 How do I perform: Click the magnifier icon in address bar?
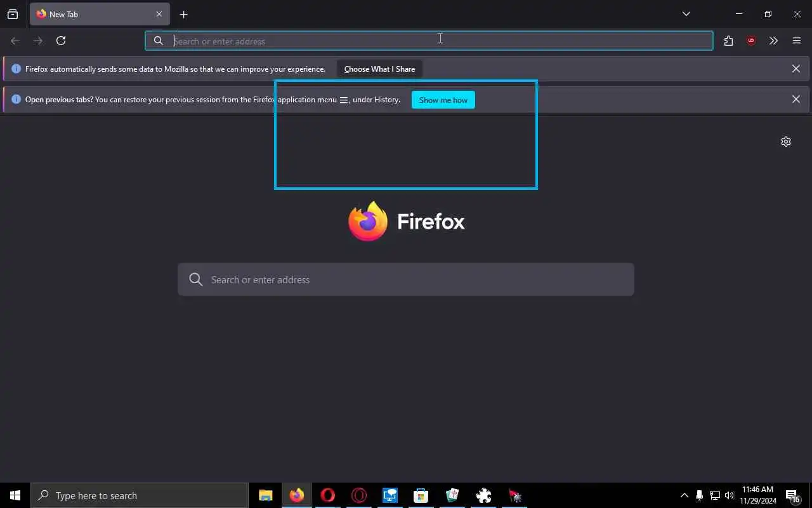tap(159, 41)
